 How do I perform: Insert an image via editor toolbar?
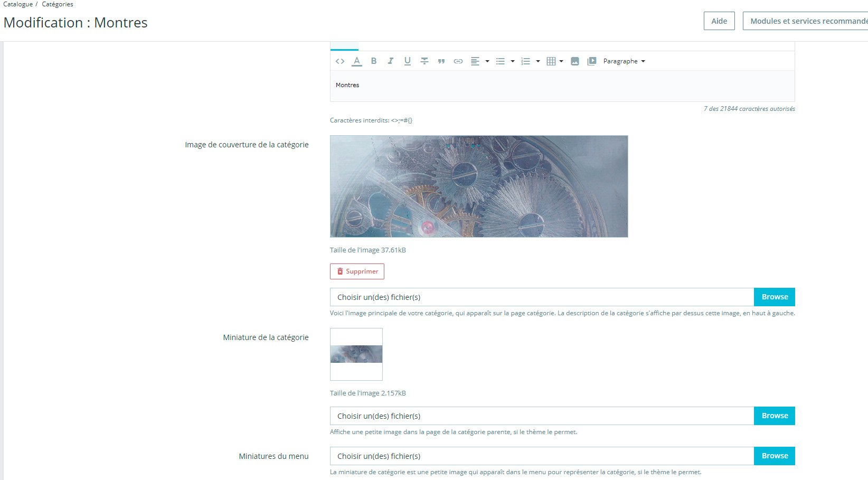tap(575, 61)
